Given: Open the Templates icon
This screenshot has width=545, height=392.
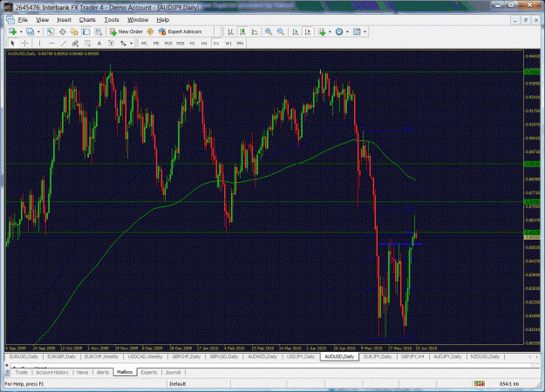Looking at the screenshot, I should [357, 31].
